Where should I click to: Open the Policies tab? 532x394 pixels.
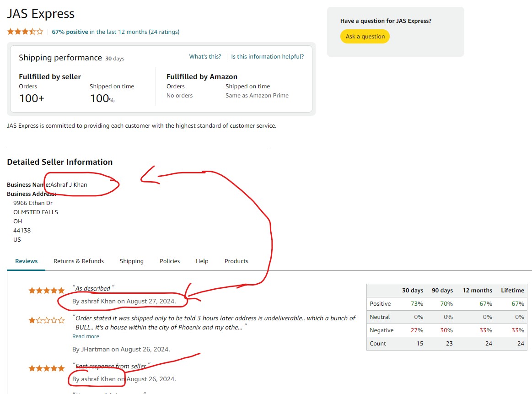[x=170, y=261]
